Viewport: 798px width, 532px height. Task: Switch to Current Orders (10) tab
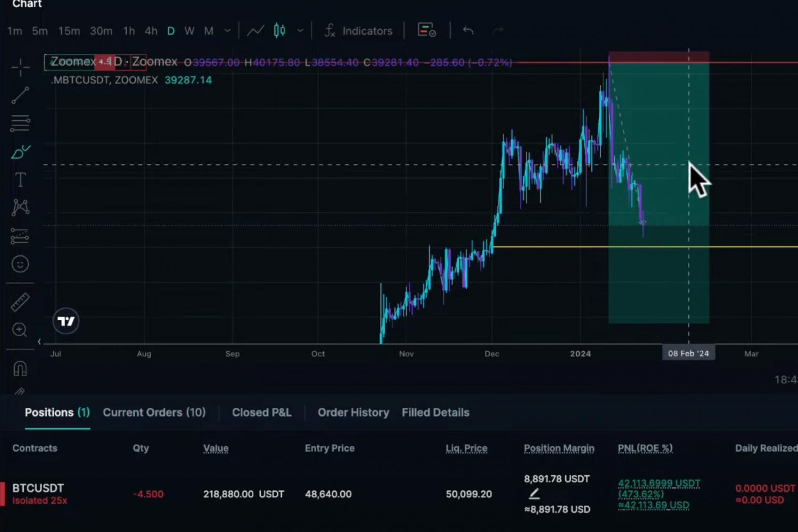(154, 412)
